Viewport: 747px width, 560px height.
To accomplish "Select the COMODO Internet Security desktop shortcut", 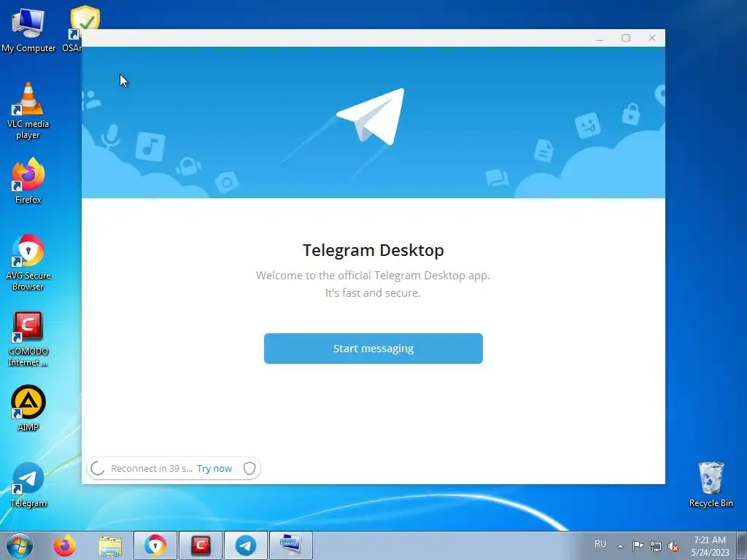I will click(28, 338).
